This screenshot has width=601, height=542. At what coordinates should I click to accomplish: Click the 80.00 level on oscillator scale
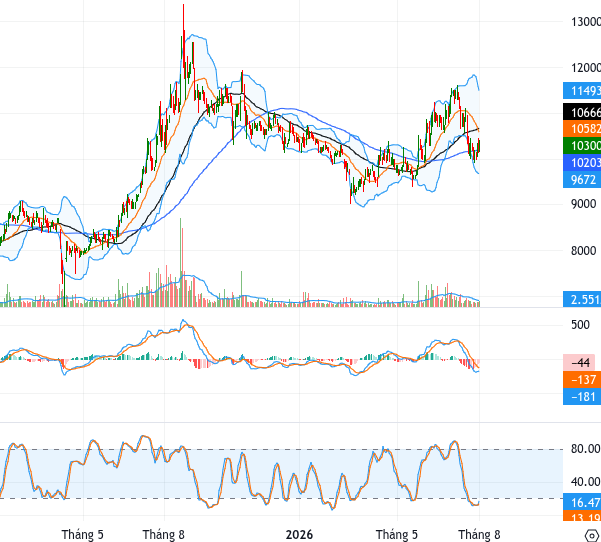pyautogui.click(x=586, y=448)
